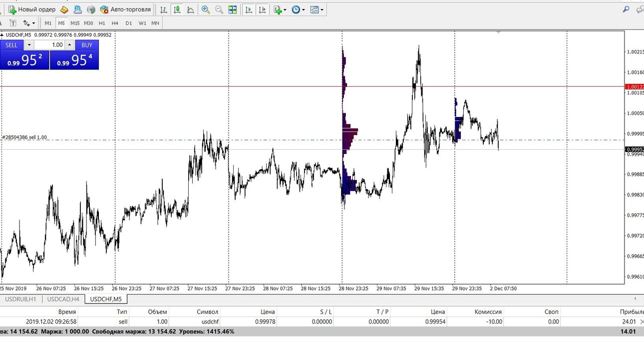Grab the chart shift triangle marker

[498, 32]
